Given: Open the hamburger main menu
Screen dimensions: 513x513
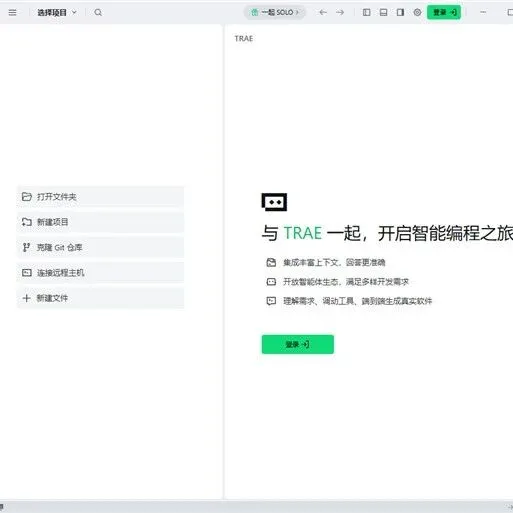Looking at the screenshot, I should (x=12, y=13).
